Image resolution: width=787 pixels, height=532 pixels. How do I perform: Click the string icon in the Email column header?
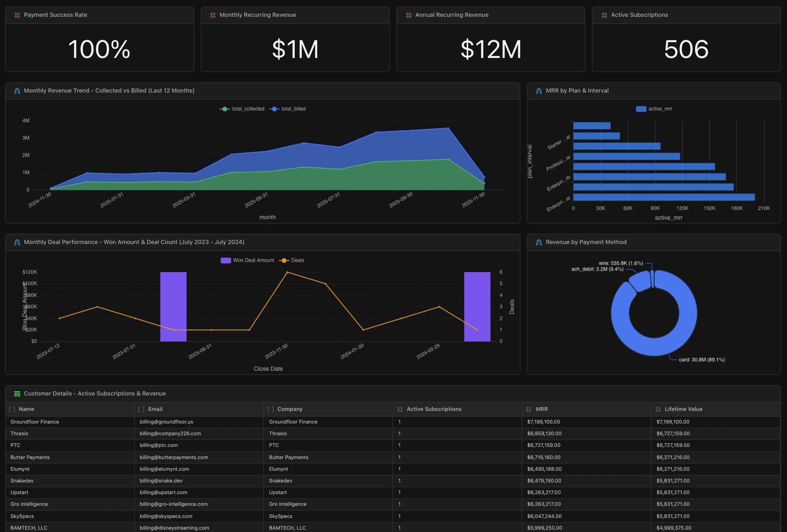click(141, 409)
